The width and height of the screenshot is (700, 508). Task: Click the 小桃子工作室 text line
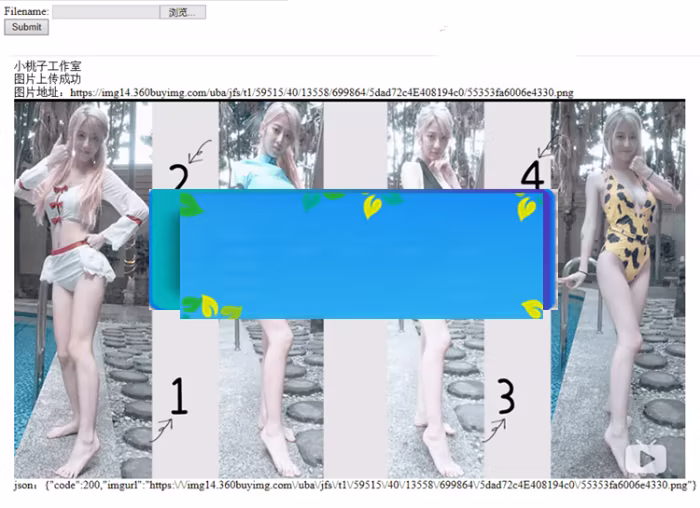[47, 66]
